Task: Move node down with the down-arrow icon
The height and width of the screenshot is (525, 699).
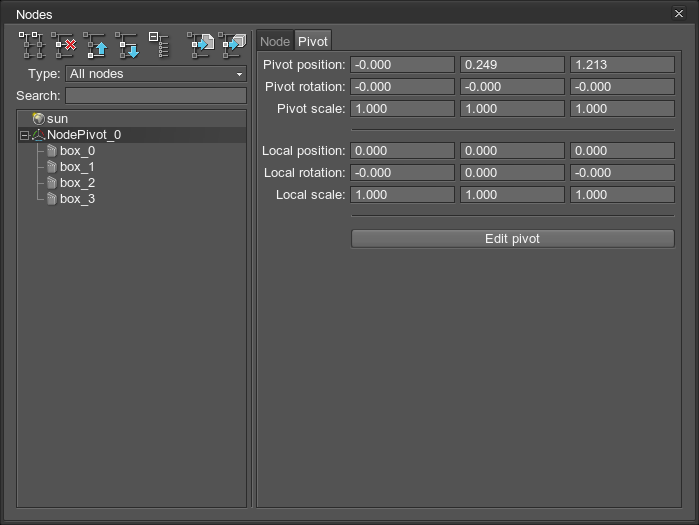Action: pyautogui.click(x=127, y=44)
